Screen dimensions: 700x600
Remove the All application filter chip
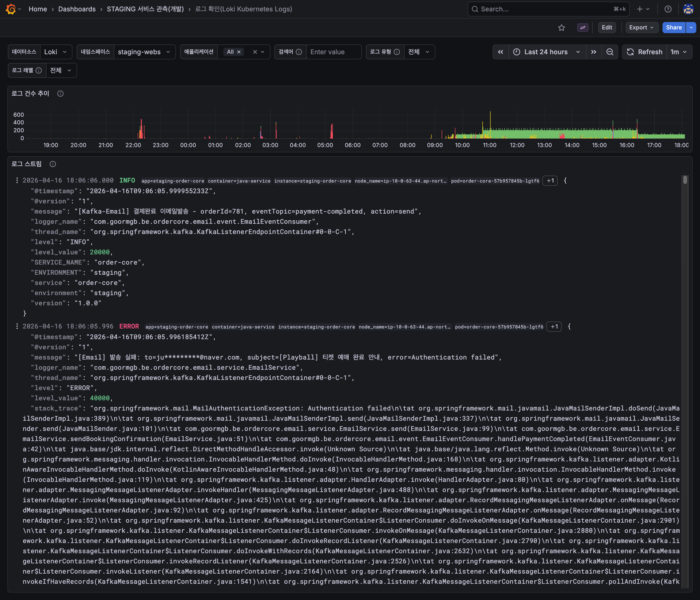pos(239,52)
